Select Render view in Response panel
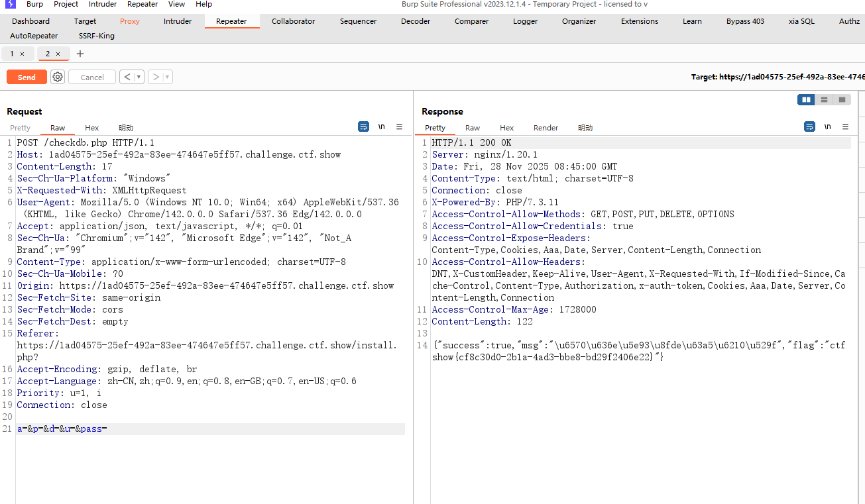 (x=546, y=128)
